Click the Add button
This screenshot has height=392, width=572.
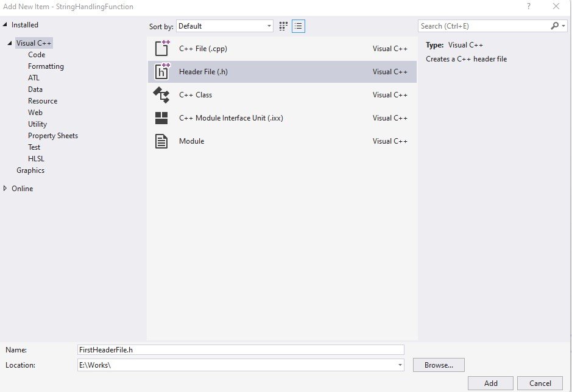(490, 383)
